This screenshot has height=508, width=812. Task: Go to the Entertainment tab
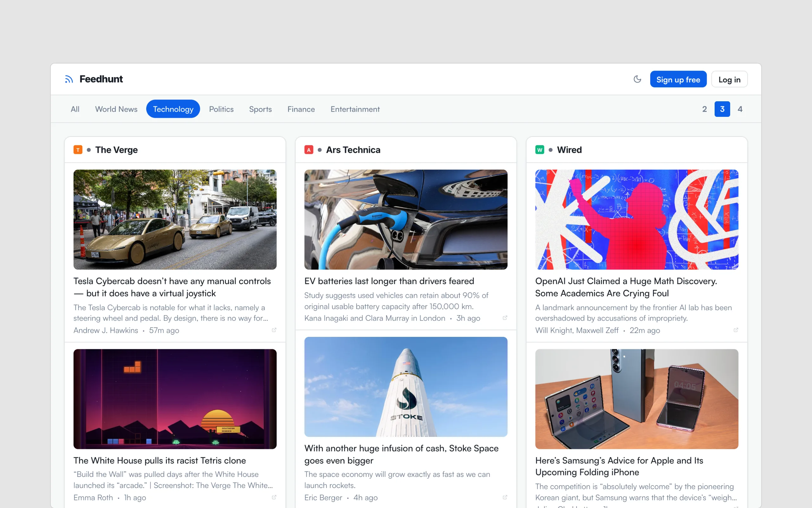coord(355,109)
